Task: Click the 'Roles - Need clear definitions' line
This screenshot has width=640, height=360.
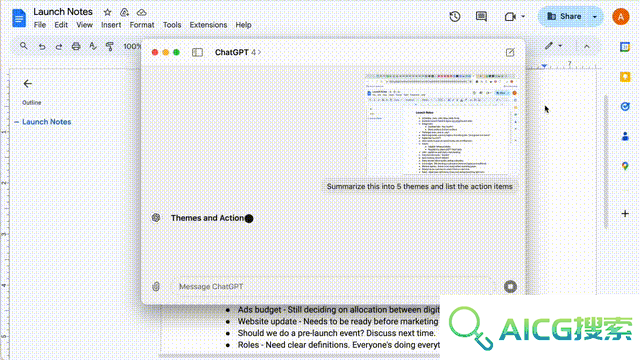Action: (338, 345)
